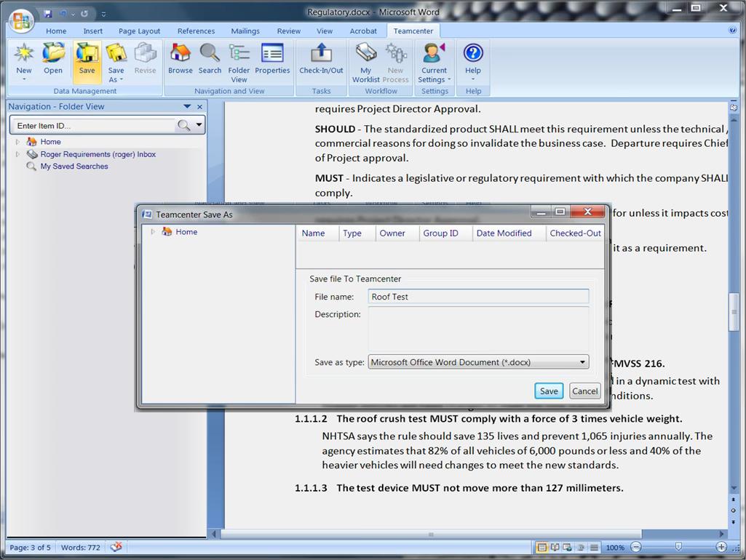Click the Save As ribbon icon
Screen dimensions: 746x560
(x=116, y=53)
